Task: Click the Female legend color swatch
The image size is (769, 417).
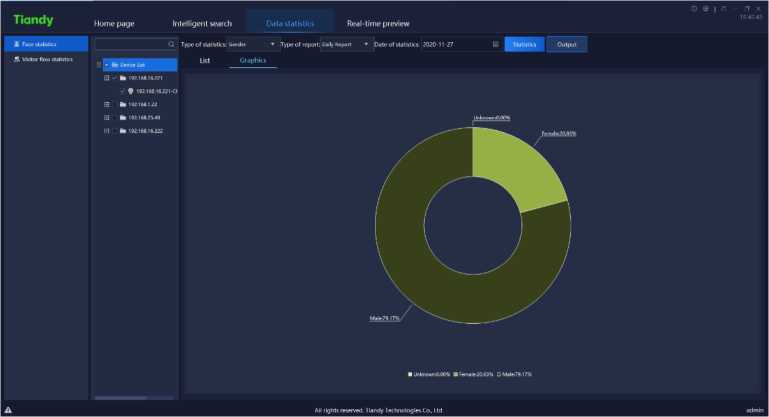Action: coord(456,374)
